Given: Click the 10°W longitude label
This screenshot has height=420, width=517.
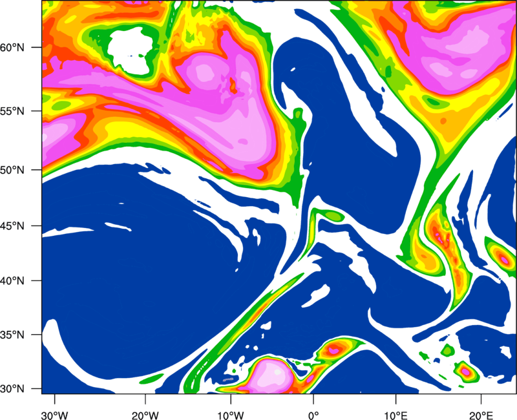Looking at the screenshot, I should pos(231,415).
